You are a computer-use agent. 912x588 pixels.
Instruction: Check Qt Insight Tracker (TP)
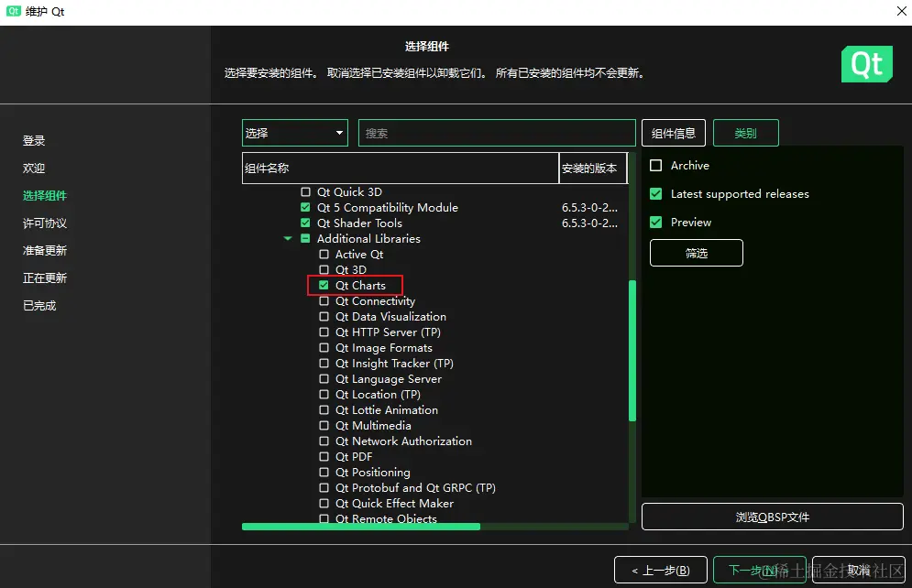coord(324,363)
